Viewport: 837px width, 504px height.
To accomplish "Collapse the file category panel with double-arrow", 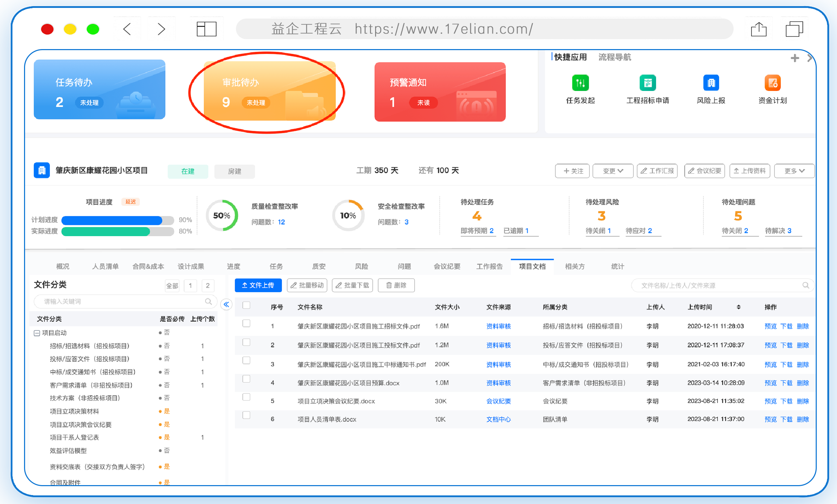I will 226,305.
